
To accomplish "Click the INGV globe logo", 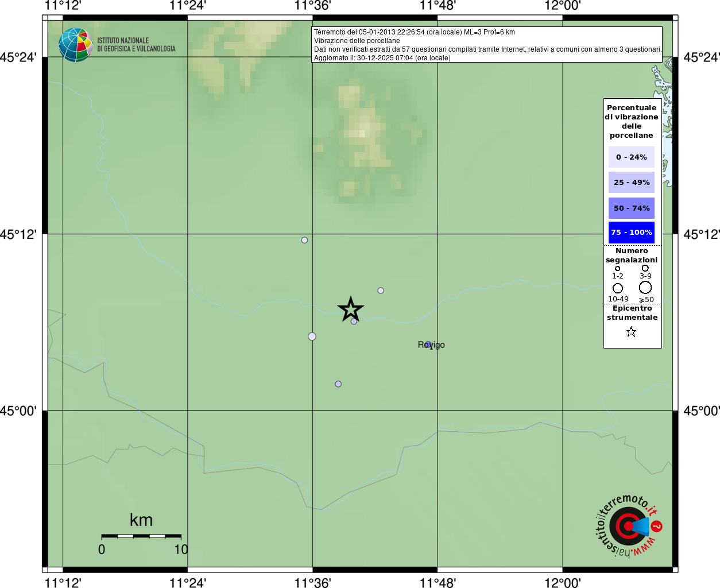I will pyautogui.click(x=76, y=45).
